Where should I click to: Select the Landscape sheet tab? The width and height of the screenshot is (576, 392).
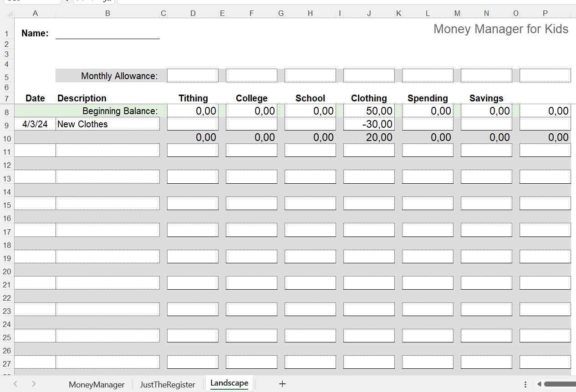229,383
